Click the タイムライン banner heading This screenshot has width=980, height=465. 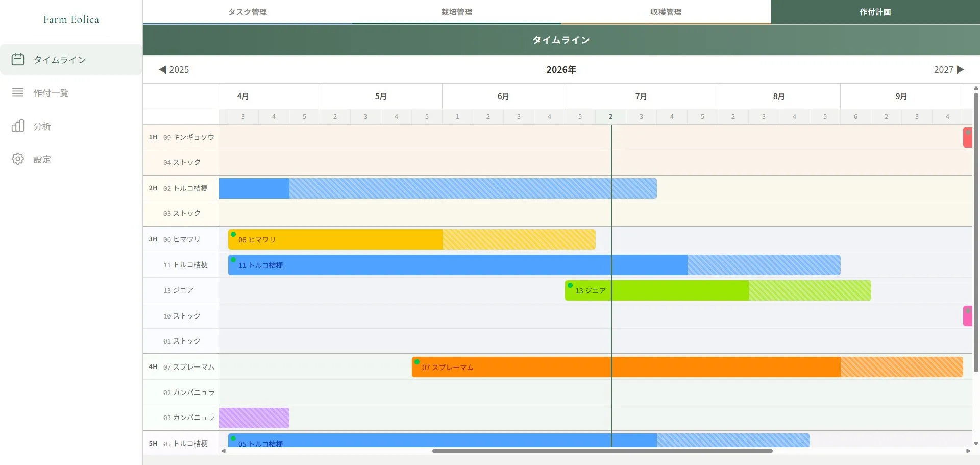point(561,40)
